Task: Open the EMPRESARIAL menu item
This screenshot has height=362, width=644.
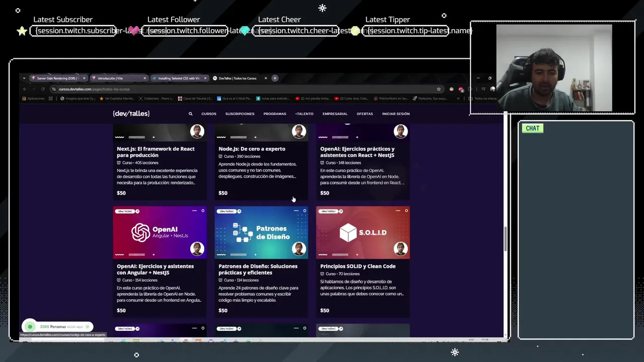Action: [x=335, y=114]
